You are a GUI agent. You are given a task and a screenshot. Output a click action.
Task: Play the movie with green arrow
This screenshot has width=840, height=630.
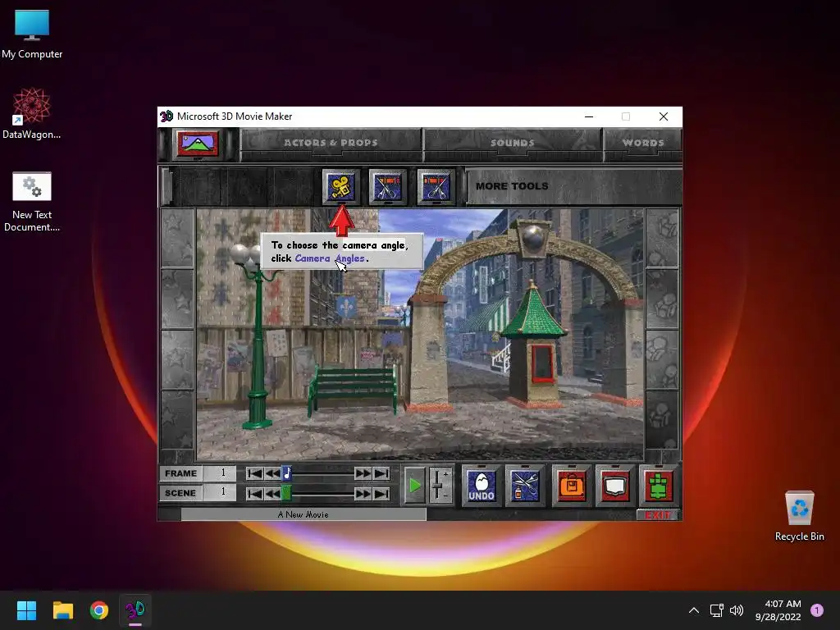[x=414, y=486]
